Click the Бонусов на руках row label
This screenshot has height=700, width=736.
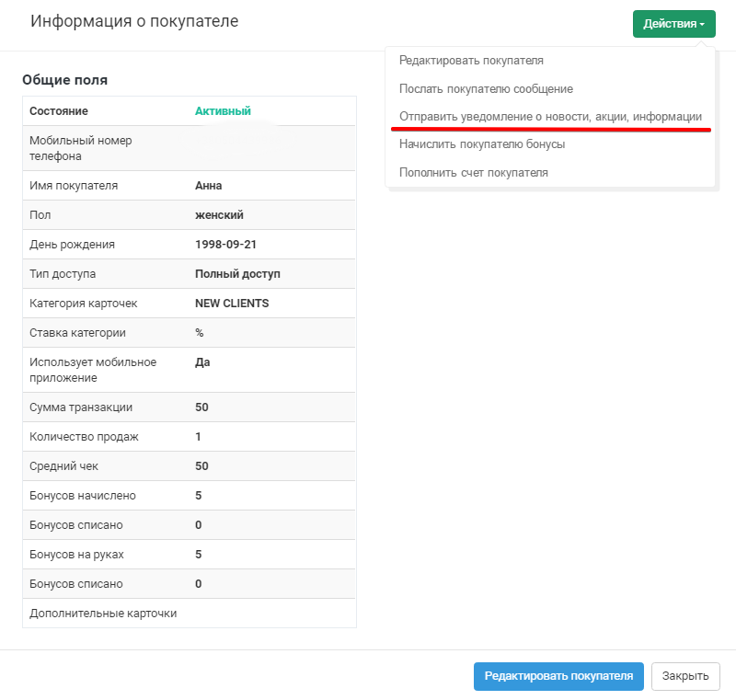pyautogui.click(x=76, y=555)
